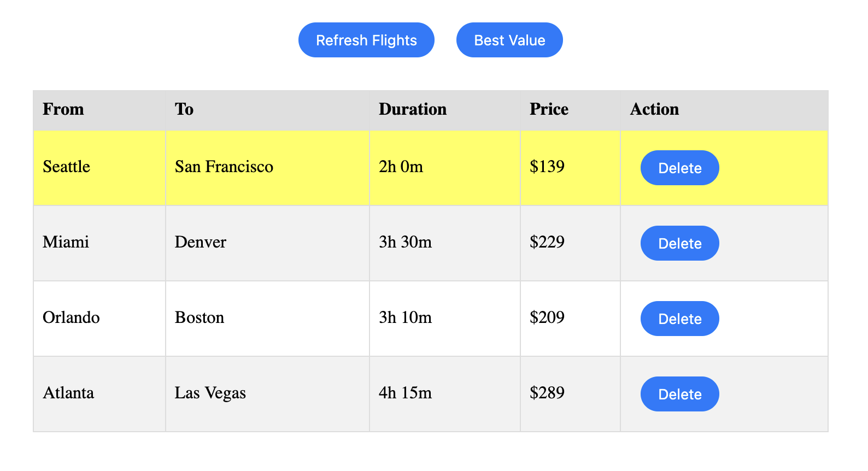The height and width of the screenshot is (471, 868).
Task: Select the Seattle origin cell
Action: point(67,167)
